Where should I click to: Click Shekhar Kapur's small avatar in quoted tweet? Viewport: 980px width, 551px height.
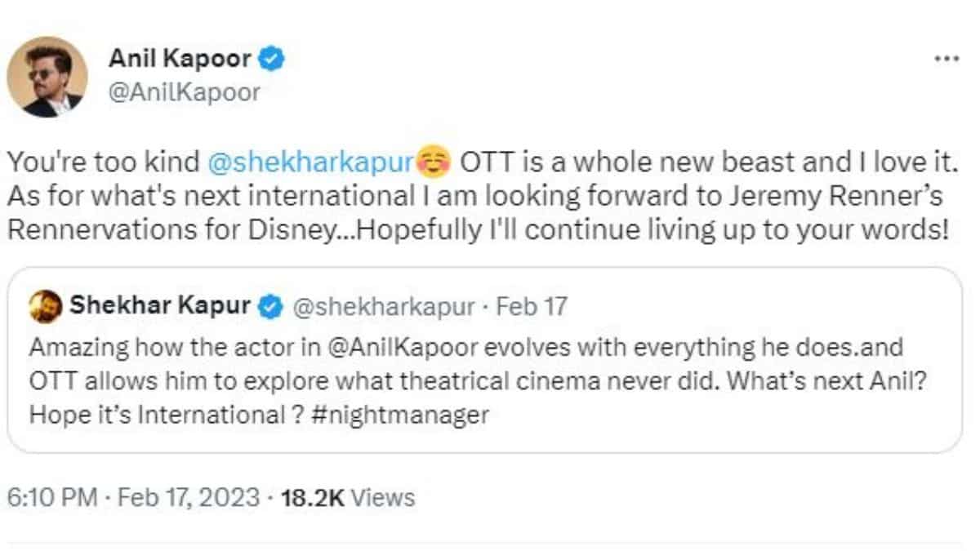[x=46, y=307]
